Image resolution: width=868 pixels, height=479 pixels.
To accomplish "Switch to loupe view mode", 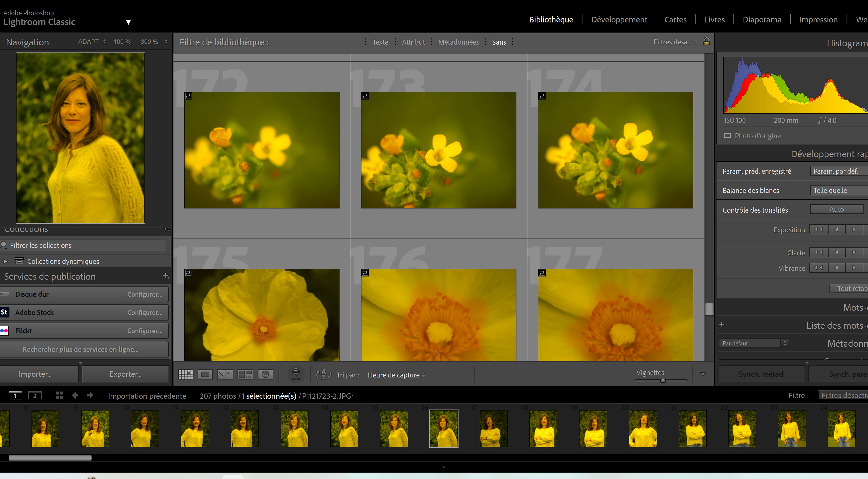I will coord(205,374).
